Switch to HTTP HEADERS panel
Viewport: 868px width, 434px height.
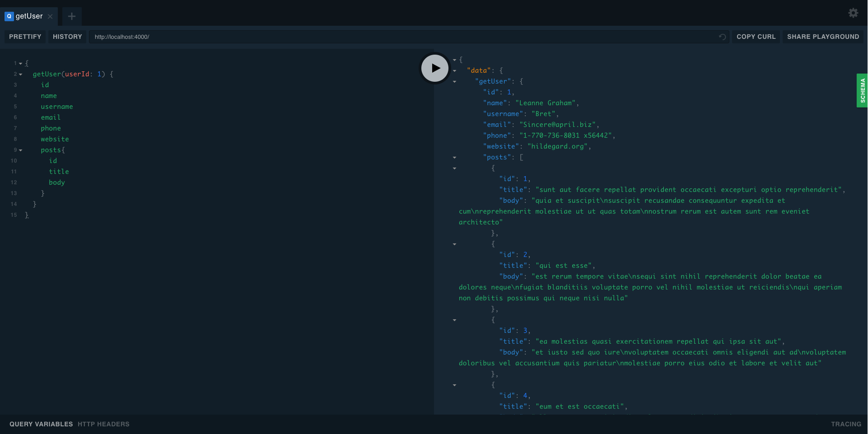tap(103, 424)
